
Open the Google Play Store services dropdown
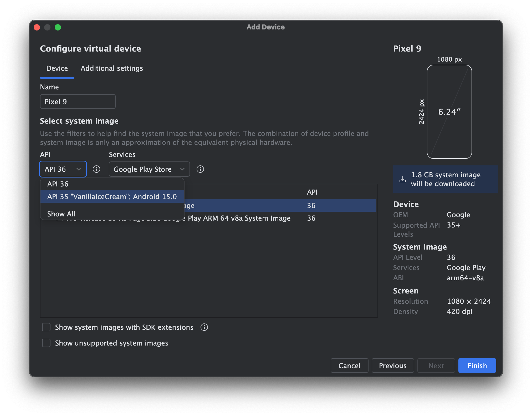click(149, 169)
